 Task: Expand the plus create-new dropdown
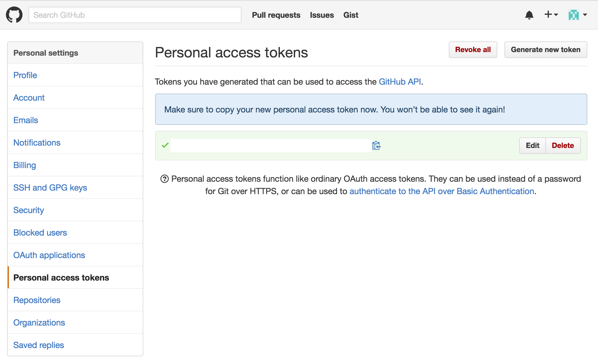[x=551, y=15]
